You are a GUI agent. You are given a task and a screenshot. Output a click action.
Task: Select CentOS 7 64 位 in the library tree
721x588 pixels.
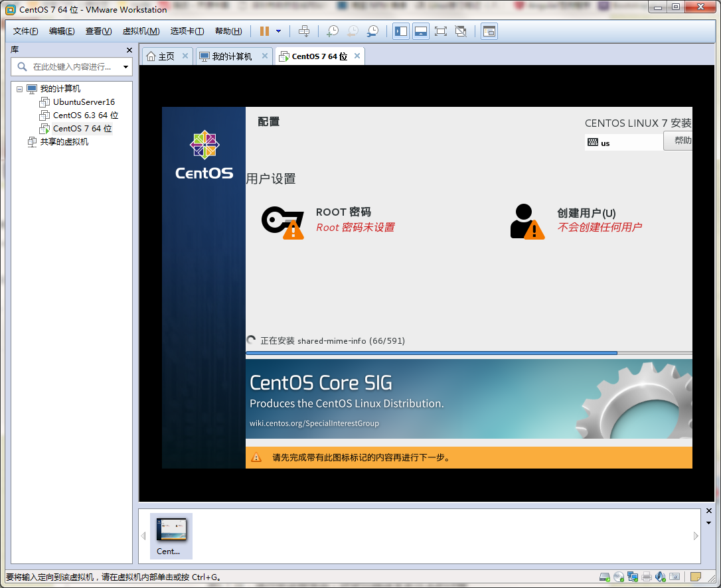82,129
